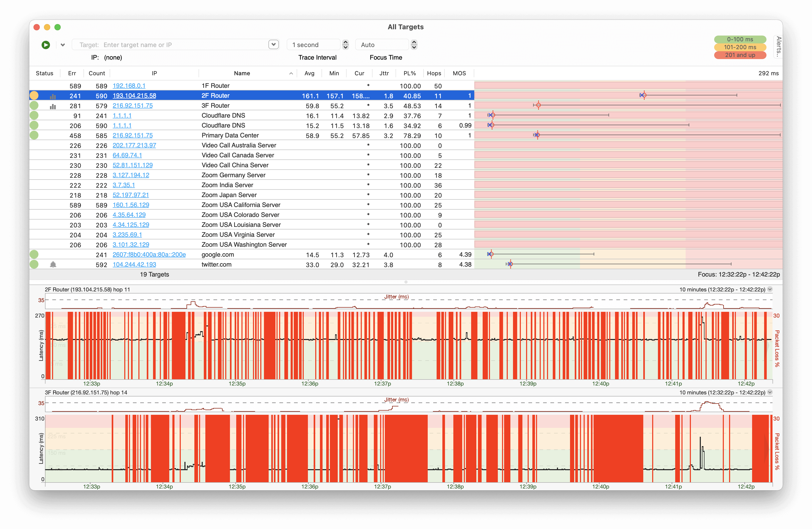Sort by the PL% column header
Viewport: 812px width, 529px height.
point(410,73)
